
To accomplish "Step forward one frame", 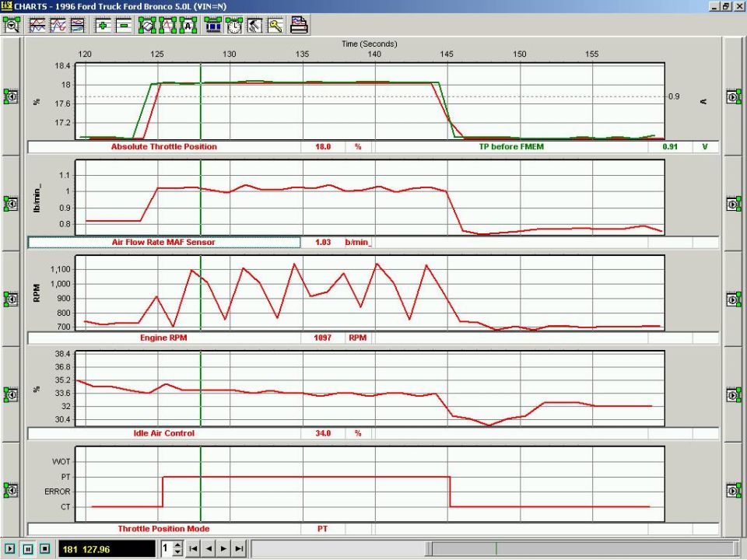I will click(x=224, y=548).
